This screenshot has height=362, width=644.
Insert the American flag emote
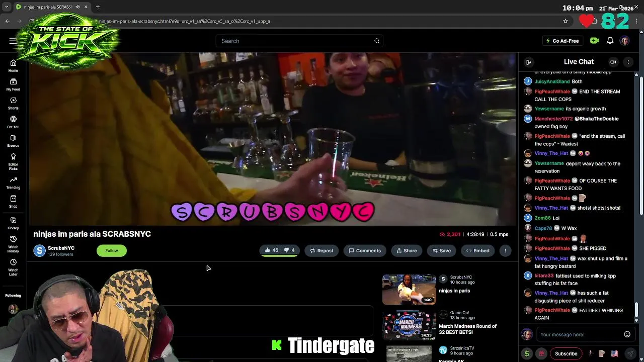pos(614,353)
